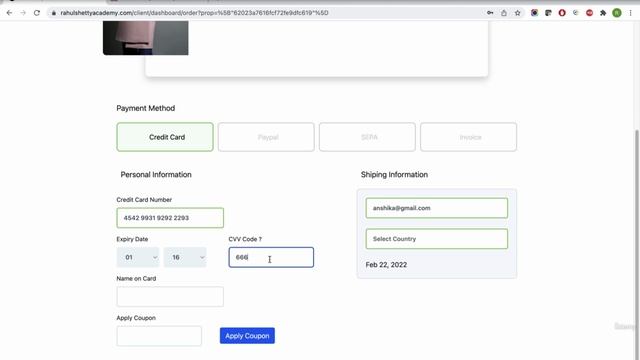Click the Apply Coupon text field
This screenshot has width=640, height=360.
point(159,336)
